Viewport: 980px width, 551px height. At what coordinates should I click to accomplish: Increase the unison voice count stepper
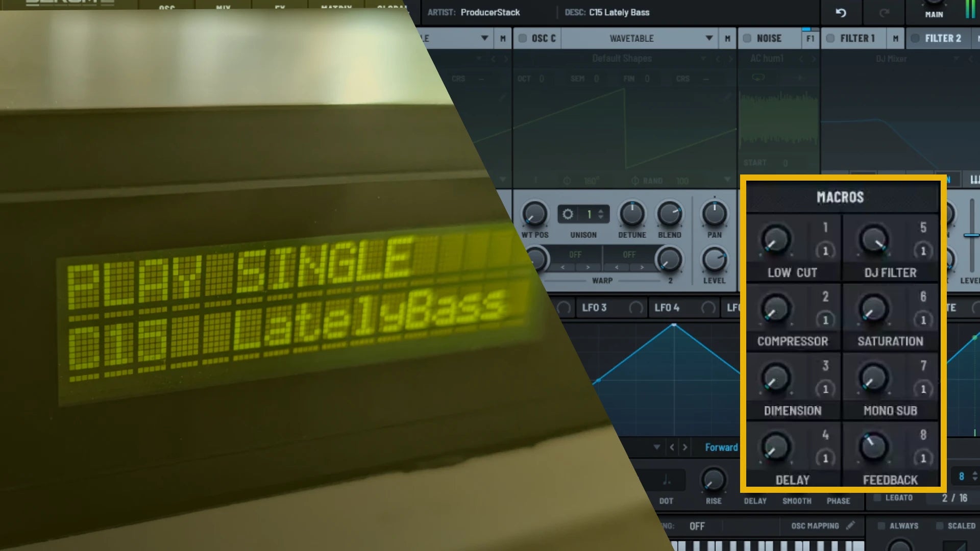[x=601, y=211]
